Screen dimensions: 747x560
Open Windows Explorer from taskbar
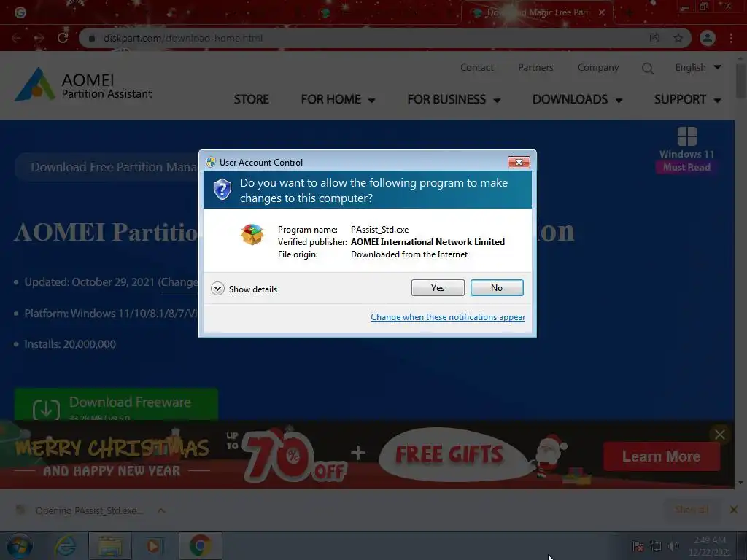click(x=109, y=545)
